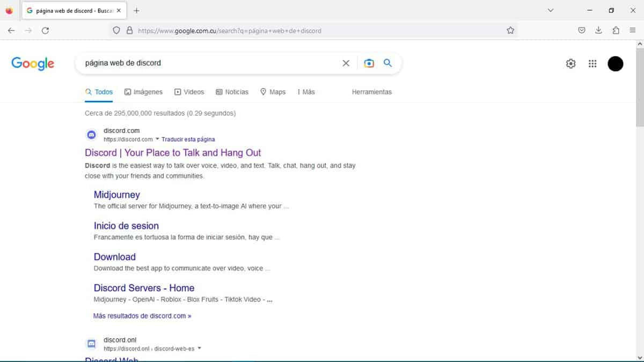Open Discord Your Place to Talk result
Viewport: 644px width, 362px height.
click(173, 153)
